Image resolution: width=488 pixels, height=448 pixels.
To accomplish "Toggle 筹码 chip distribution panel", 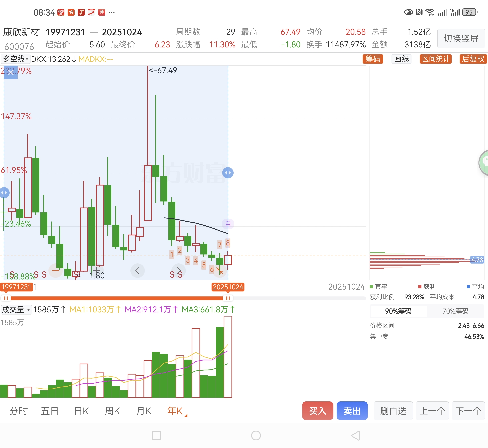I will [373, 59].
